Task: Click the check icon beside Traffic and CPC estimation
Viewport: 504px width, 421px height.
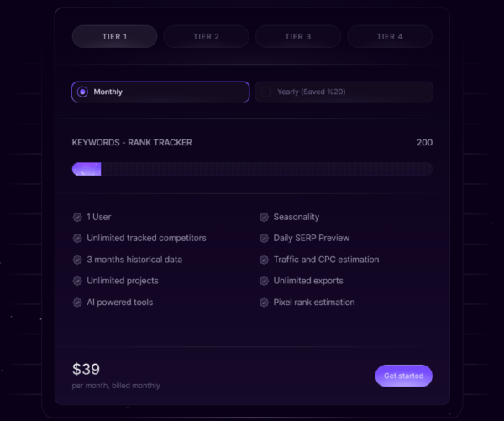Action: [265, 260]
